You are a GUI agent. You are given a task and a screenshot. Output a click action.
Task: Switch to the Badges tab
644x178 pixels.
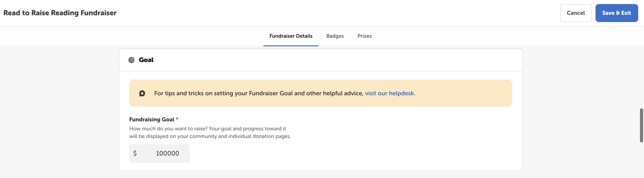335,36
